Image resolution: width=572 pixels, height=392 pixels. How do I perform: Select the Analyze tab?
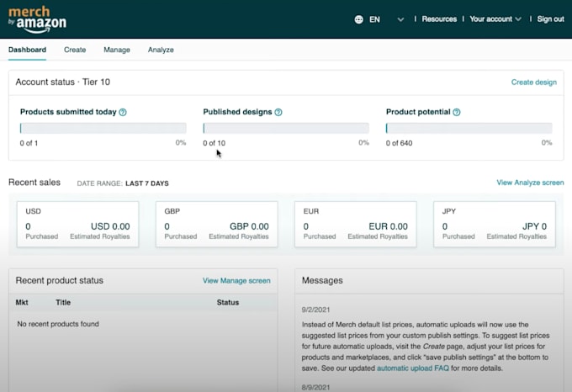coord(161,50)
